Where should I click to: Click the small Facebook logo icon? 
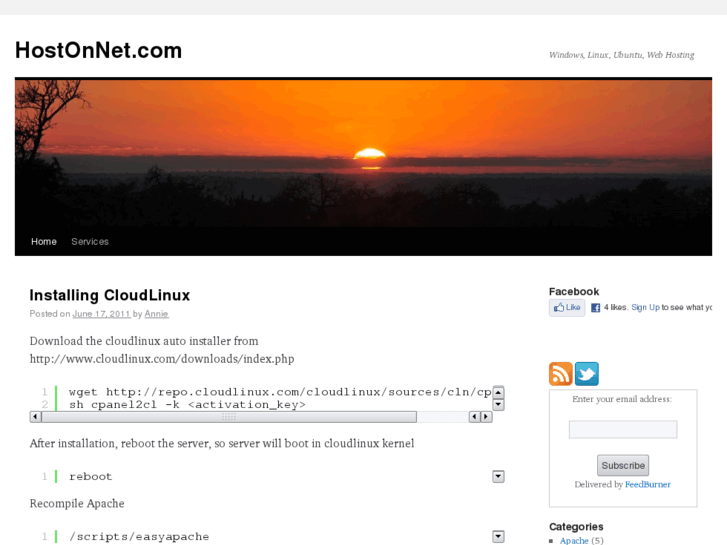click(595, 308)
